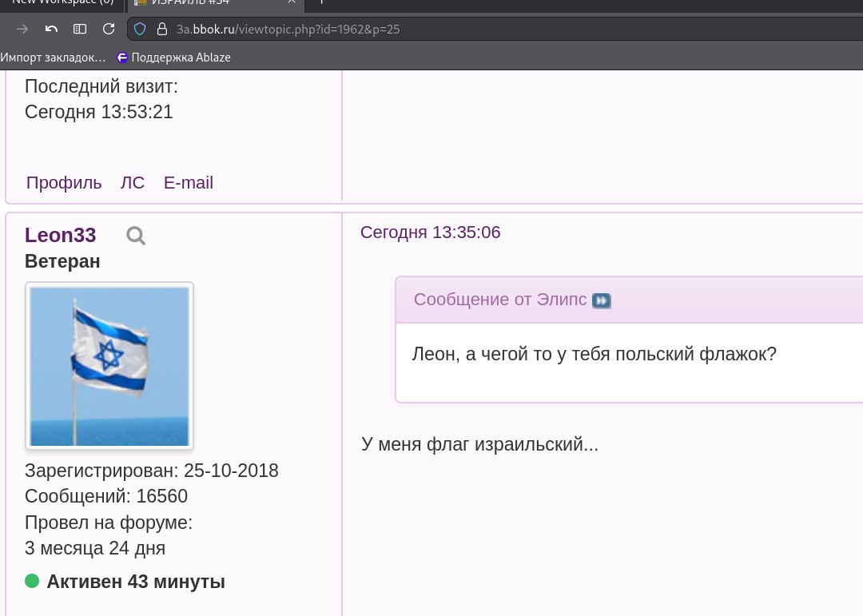Click the magnifier icon next to Leon33

coord(136,236)
